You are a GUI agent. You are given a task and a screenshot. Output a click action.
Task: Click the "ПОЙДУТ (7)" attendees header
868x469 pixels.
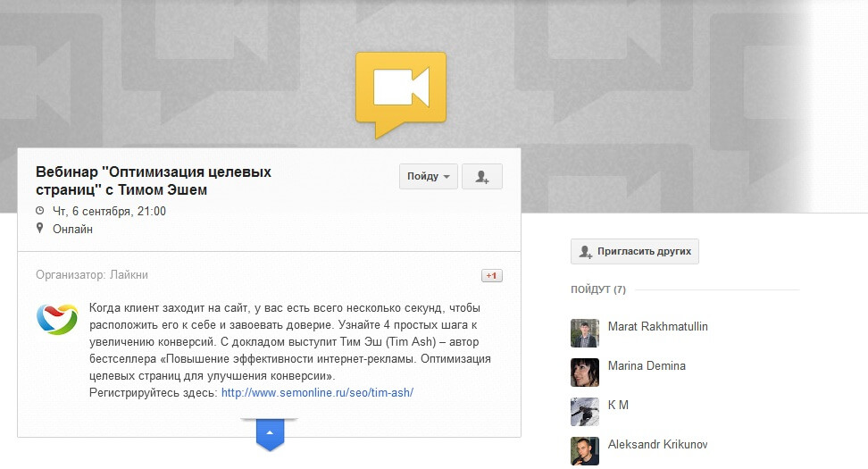[598, 290]
